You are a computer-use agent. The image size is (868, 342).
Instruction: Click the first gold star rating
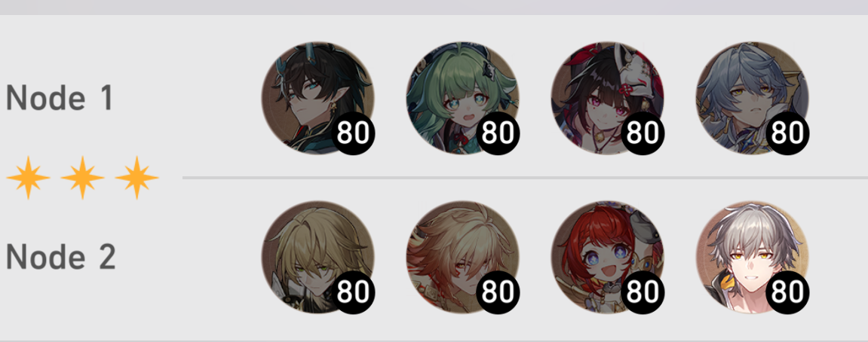pyautogui.click(x=28, y=178)
